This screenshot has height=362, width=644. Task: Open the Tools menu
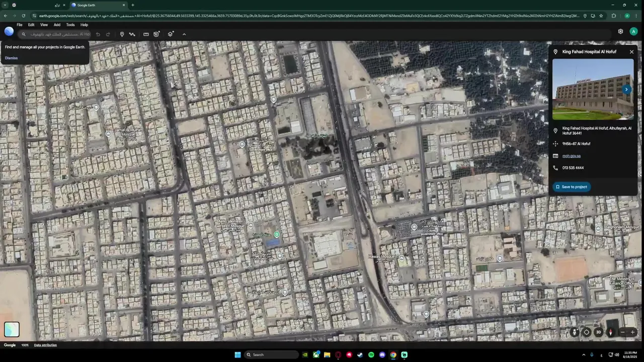(70, 25)
